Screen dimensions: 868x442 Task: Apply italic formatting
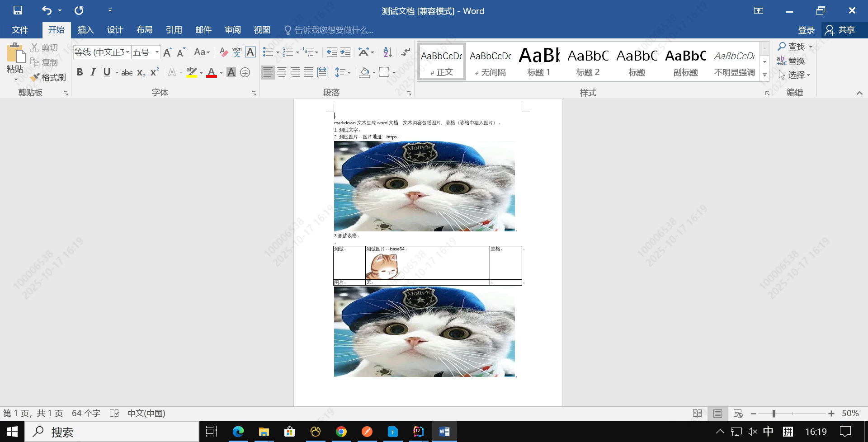point(93,72)
